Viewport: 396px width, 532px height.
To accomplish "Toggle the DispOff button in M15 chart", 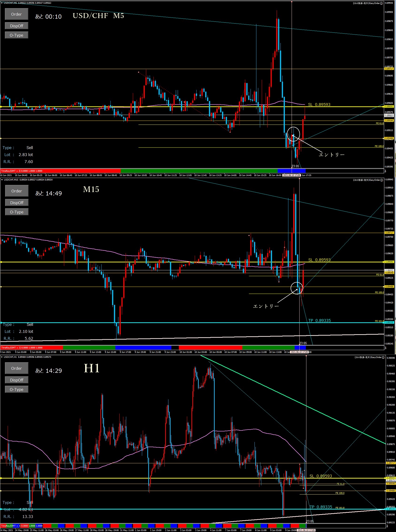I will tap(17, 203).
